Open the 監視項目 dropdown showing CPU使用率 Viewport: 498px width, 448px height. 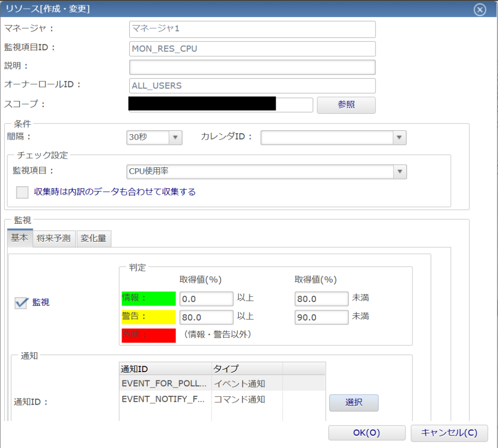[x=400, y=171]
